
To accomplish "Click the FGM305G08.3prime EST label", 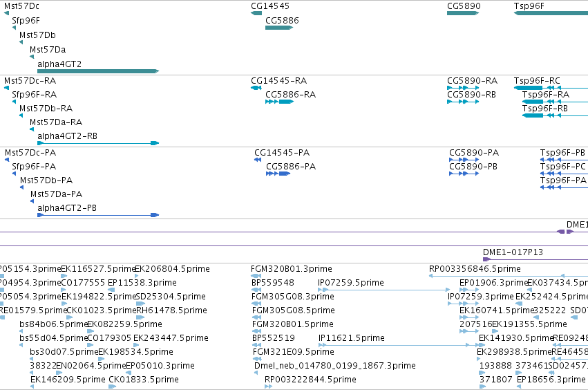I will [x=293, y=297].
